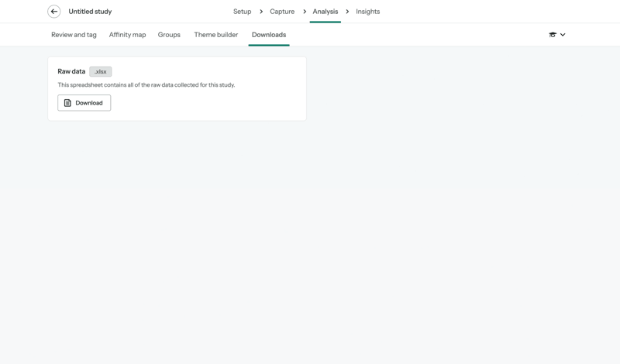
Task: Go to the Setup step
Action: click(x=242, y=12)
